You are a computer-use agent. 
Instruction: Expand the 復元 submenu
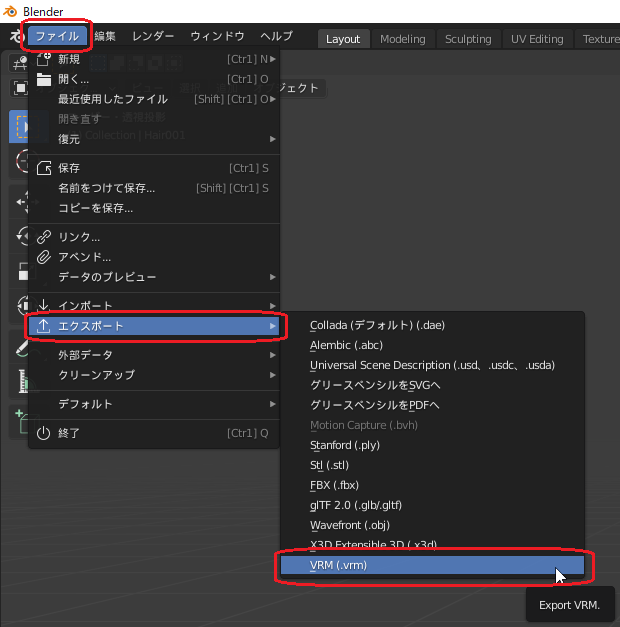pos(154,139)
